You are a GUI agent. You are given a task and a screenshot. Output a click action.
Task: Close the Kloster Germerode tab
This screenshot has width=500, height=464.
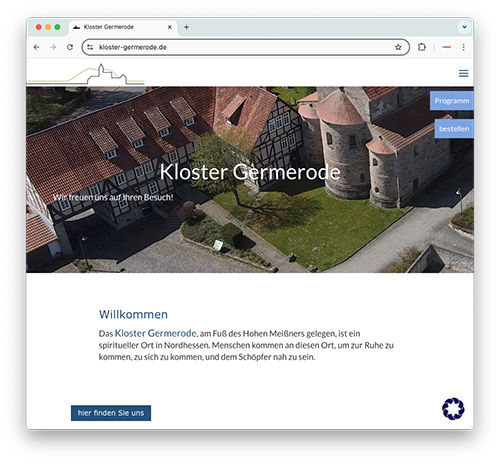(170, 27)
